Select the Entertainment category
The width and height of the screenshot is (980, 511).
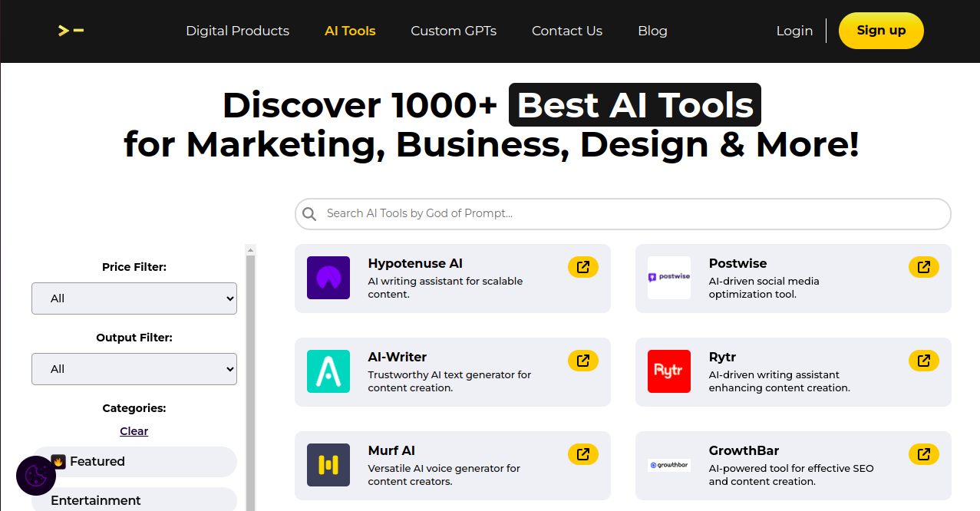[x=134, y=499]
